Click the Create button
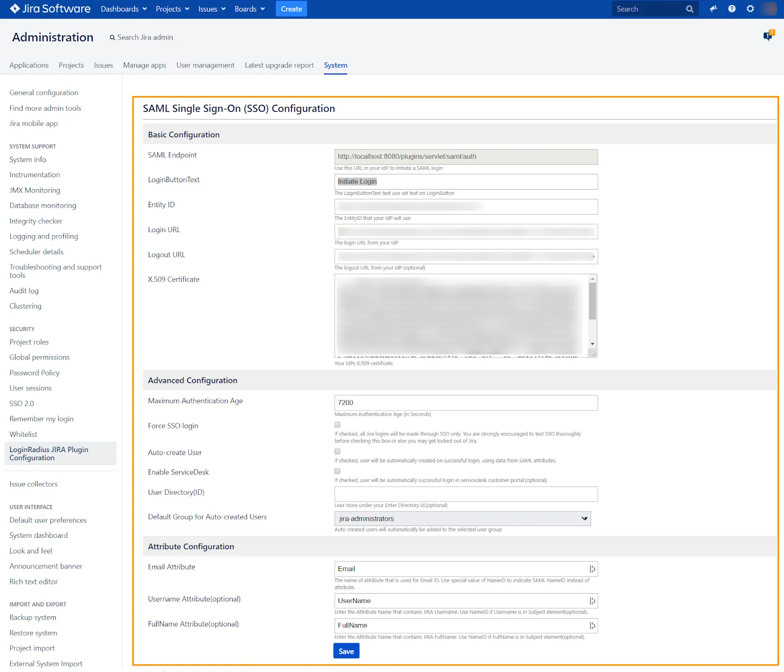Image resolution: width=784 pixels, height=672 pixels. (292, 9)
